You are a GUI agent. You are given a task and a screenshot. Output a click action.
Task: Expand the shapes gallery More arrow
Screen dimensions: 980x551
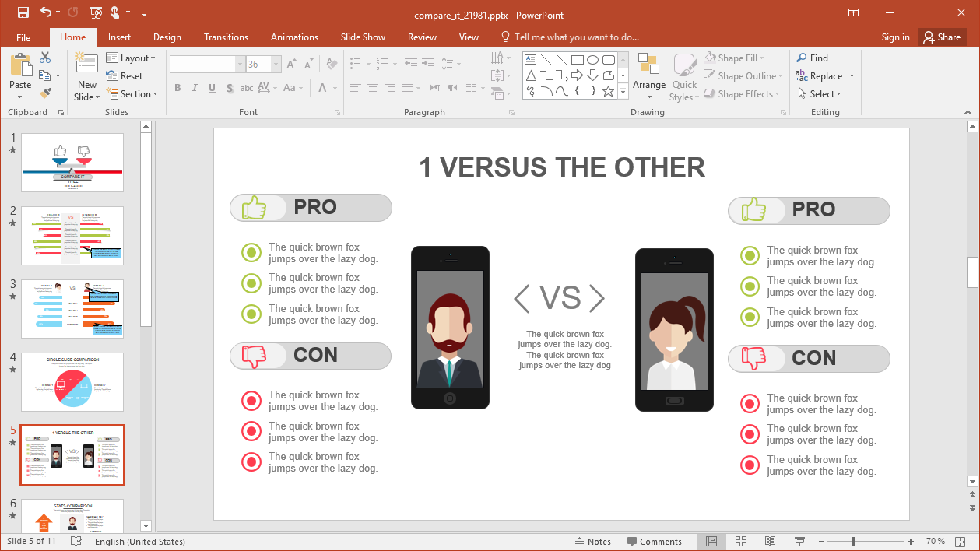point(623,92)
